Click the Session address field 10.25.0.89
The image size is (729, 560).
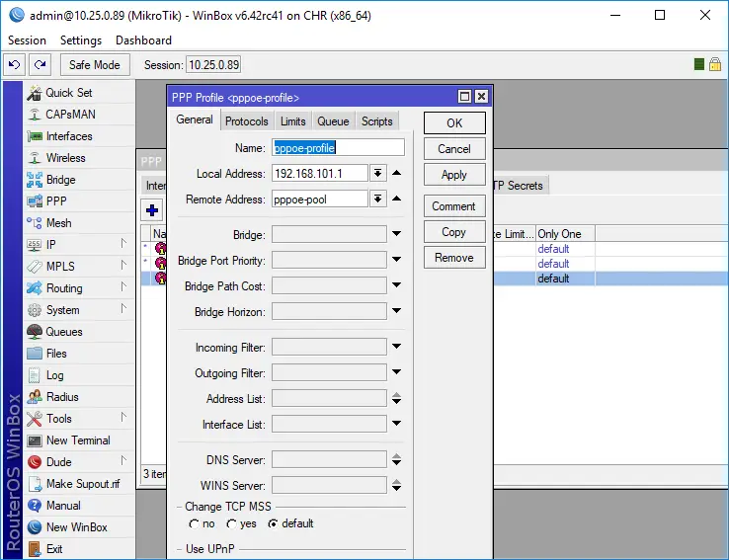(x=213, y=64)
